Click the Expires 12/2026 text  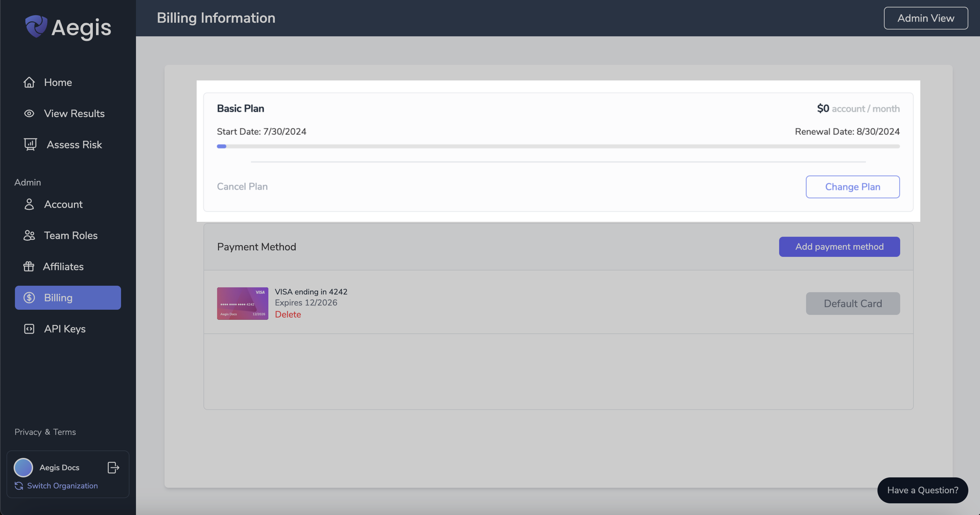tap(306, 303)
